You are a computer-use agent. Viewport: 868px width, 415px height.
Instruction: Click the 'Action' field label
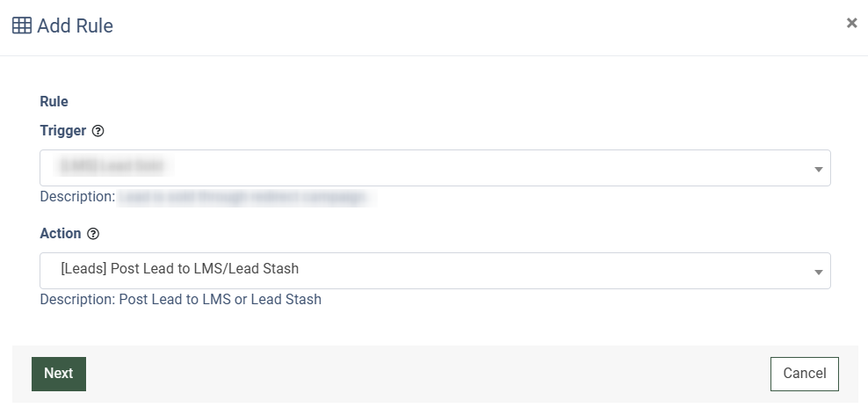point(61,234)
